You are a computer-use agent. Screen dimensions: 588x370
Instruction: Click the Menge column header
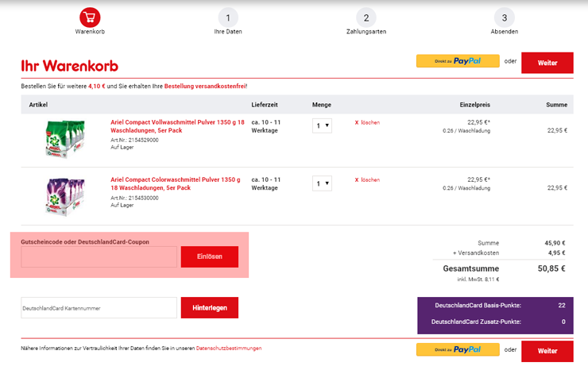click(322, 105)
